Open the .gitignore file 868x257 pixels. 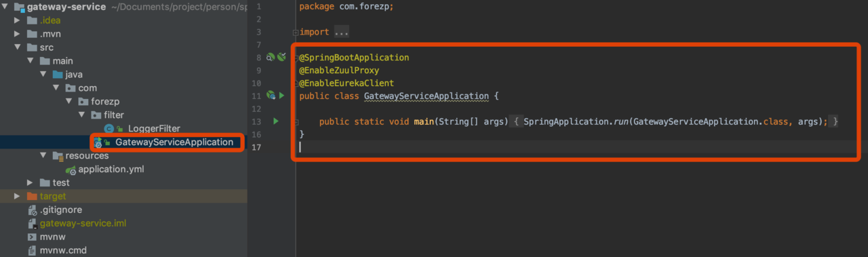[x=60, y=210]
